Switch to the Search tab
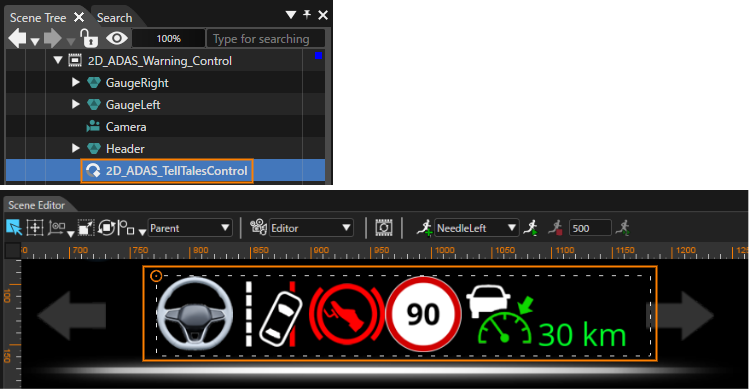This screenshot has width=749, height=389. point(115,18)
